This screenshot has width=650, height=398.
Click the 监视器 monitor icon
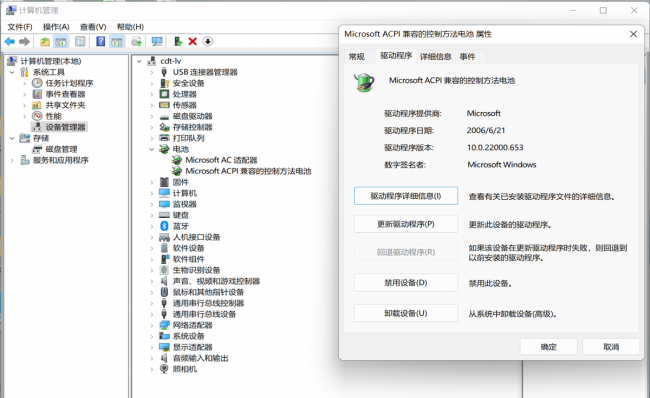click(x=164, y=204)
